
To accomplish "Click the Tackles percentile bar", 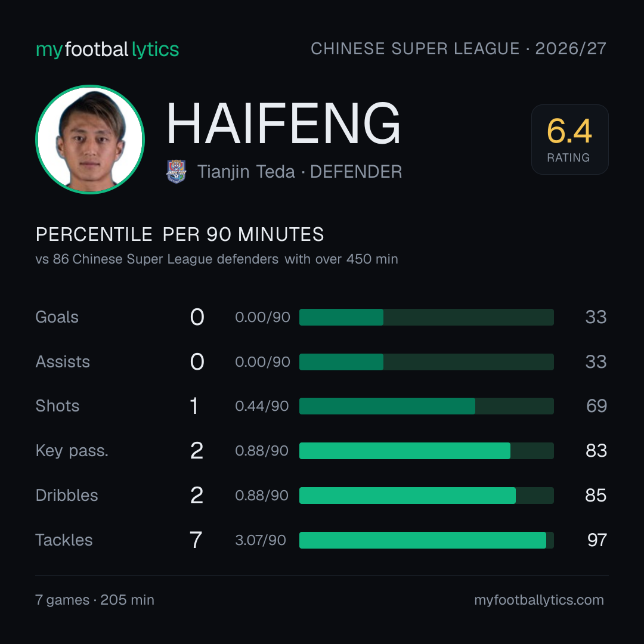I will tap(426, 540).
